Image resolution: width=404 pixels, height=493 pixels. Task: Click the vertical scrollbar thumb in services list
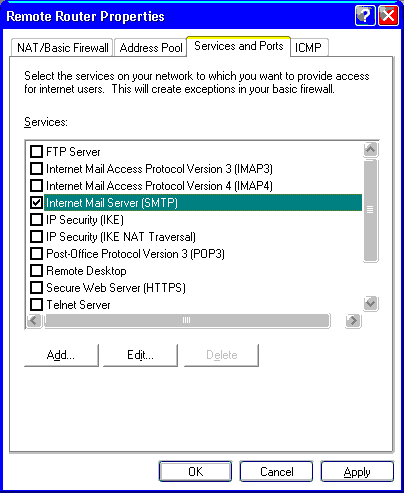click(x=370, y=210)
